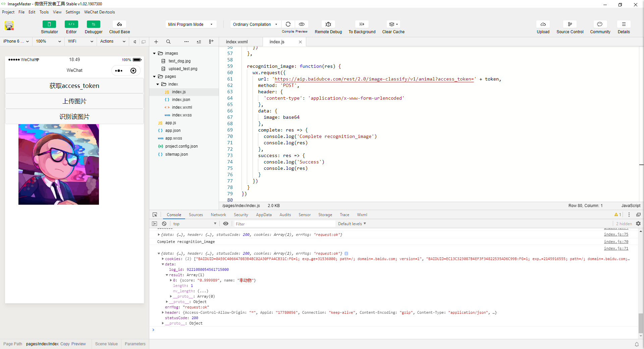Toggle console live expression eye
This screenshot has width=644, height=349.
[x=226, y=223]
